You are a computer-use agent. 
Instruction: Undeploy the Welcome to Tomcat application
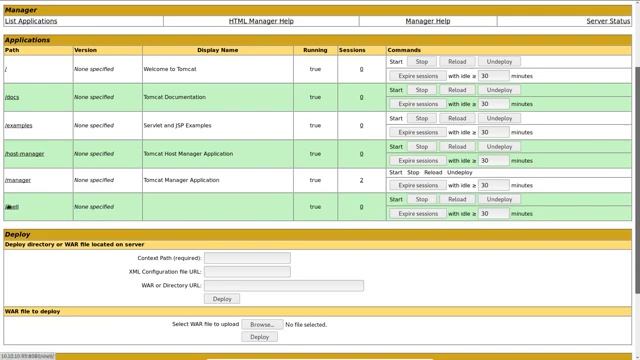click(499, 62)
